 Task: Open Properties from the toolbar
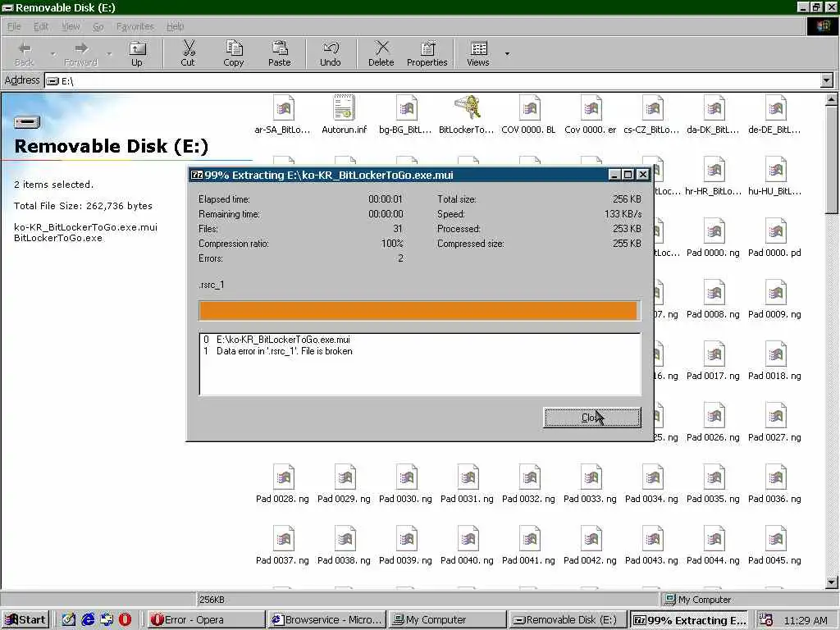click(427, 53)
